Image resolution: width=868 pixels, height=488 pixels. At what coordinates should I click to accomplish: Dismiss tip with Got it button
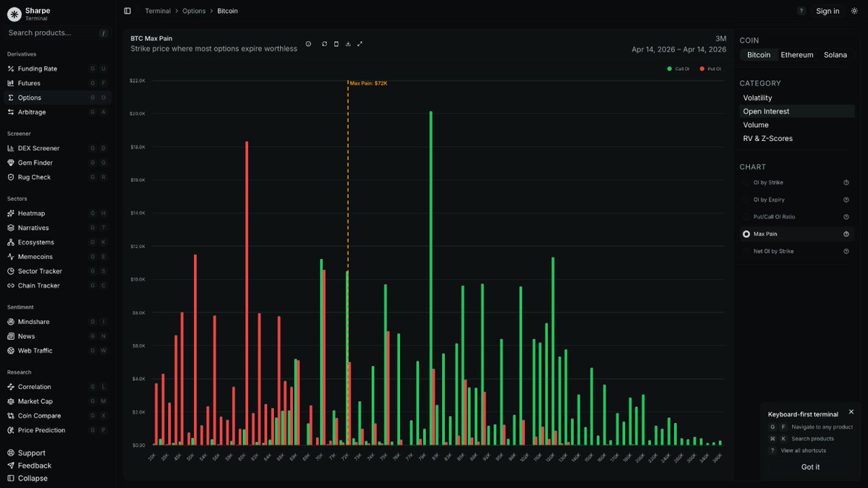click(x=811, y=467)
